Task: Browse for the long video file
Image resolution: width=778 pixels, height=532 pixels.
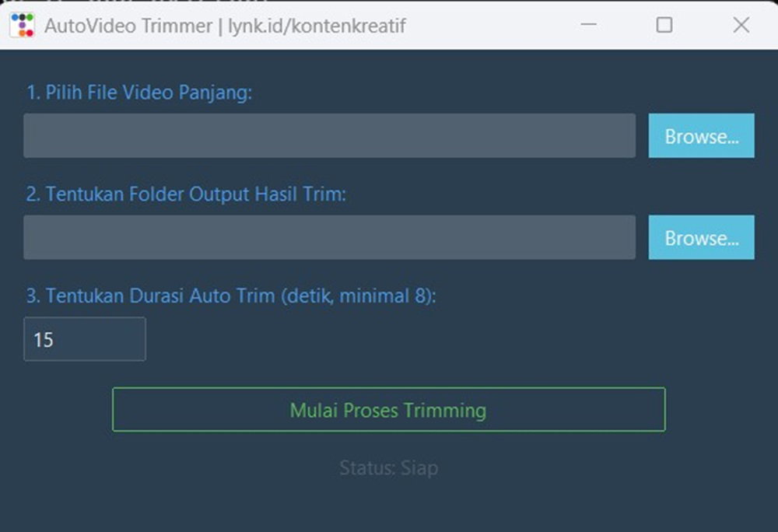Action: pos(701,135)
